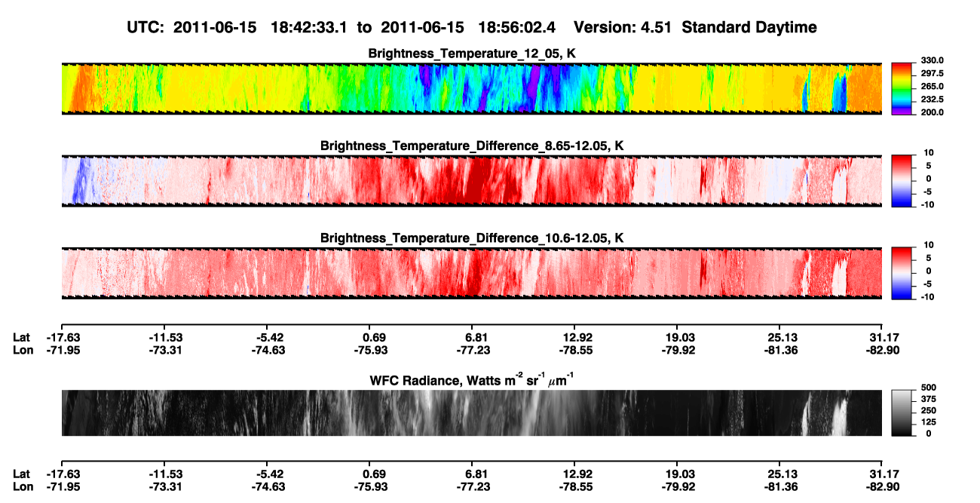980x503 pixels.
Task: Click the 'Brightness_Temperature_12_05, K' panel title
Action: point(472,54)
